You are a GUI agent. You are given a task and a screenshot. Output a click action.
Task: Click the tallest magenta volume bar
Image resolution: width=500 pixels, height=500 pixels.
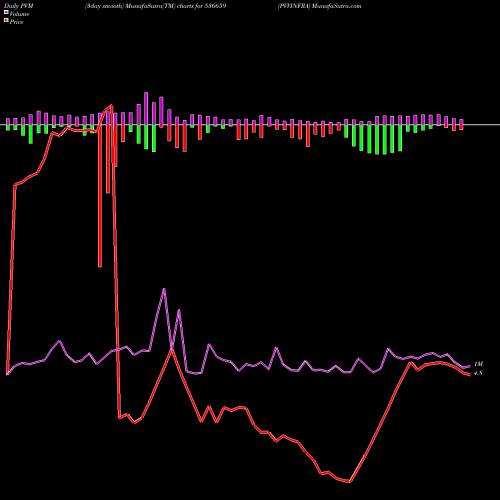tap(146, 109)
